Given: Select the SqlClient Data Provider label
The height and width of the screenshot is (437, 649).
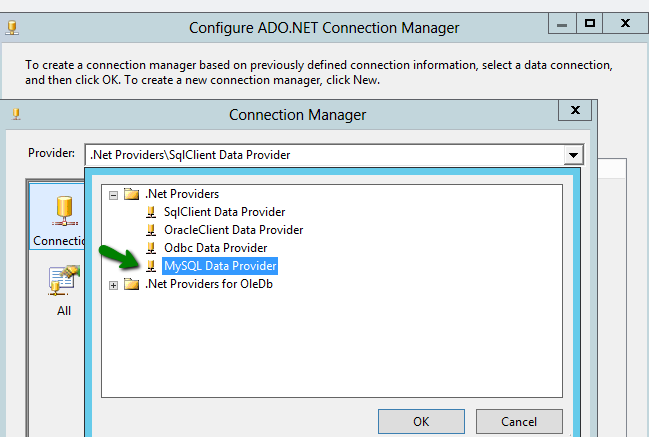Looking at the screenshot, I should (x=224, y=212).
